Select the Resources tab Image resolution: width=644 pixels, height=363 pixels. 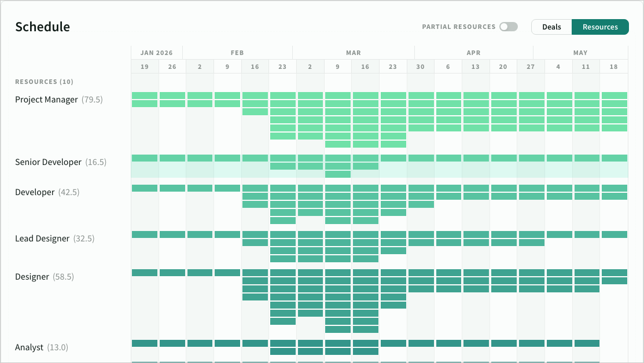599,27
